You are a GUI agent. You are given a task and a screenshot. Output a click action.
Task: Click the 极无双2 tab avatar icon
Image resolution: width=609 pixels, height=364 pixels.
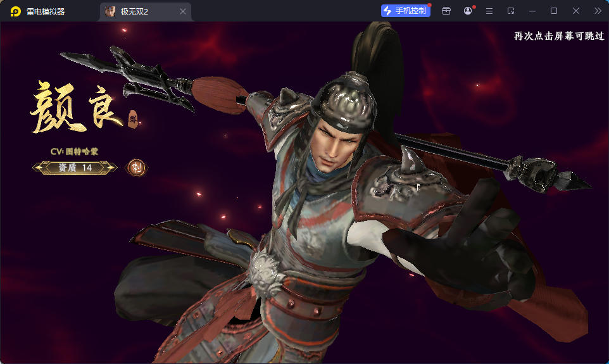tap(110, 11)
